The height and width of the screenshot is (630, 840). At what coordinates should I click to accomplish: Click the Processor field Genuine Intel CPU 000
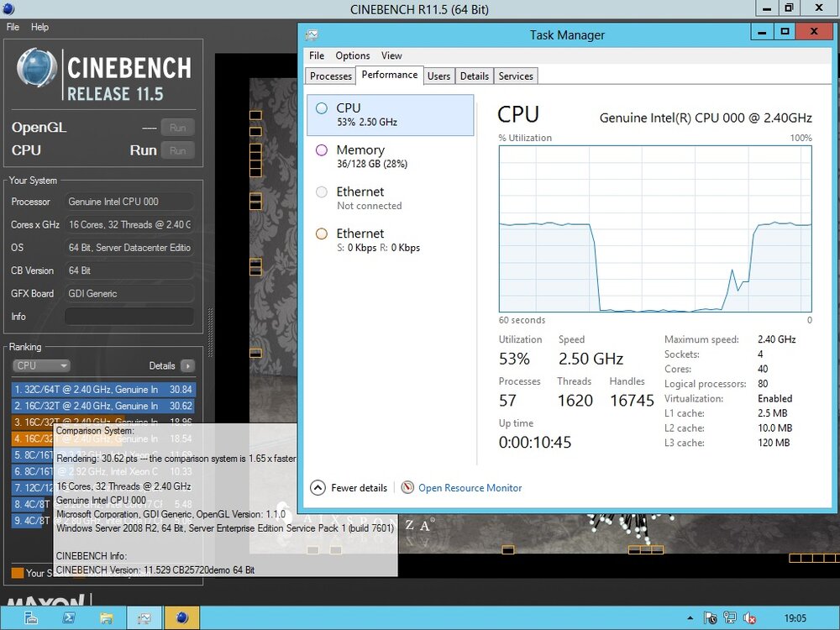click(129, 202)
